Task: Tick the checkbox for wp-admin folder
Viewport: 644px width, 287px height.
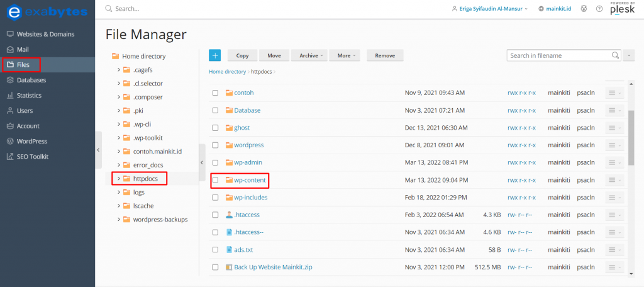Action: (x=215, y=163)
